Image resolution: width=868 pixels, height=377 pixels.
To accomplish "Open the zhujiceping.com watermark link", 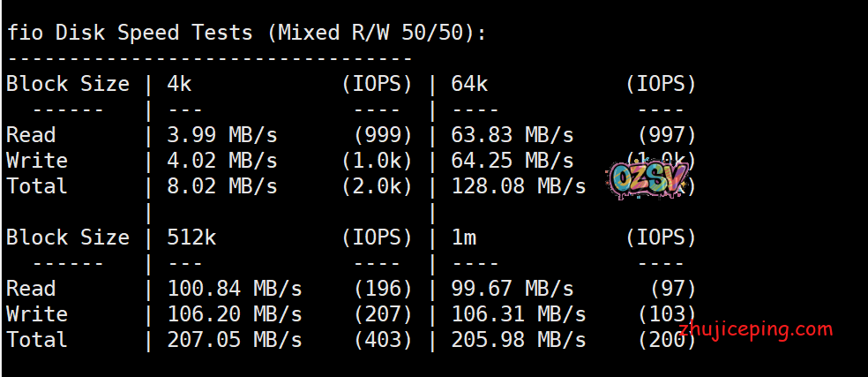I will [756, 329].
